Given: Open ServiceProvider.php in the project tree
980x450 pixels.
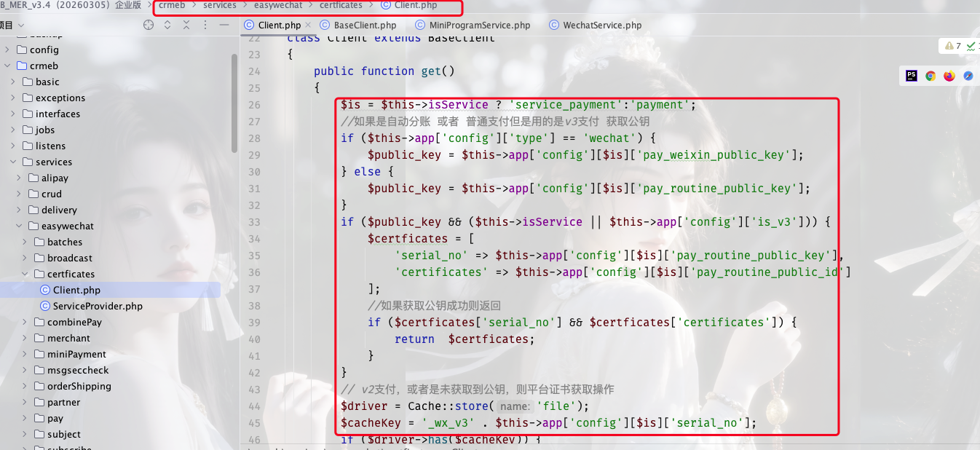Looking at the screenshot, I should coord(98,306).
